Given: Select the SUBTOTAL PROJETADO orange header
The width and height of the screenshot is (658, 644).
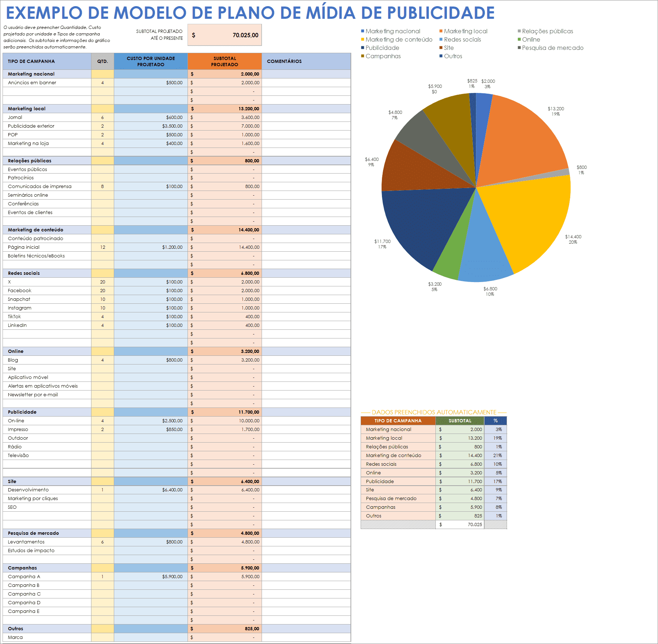Looking at the screenshot, I should 224,61.
